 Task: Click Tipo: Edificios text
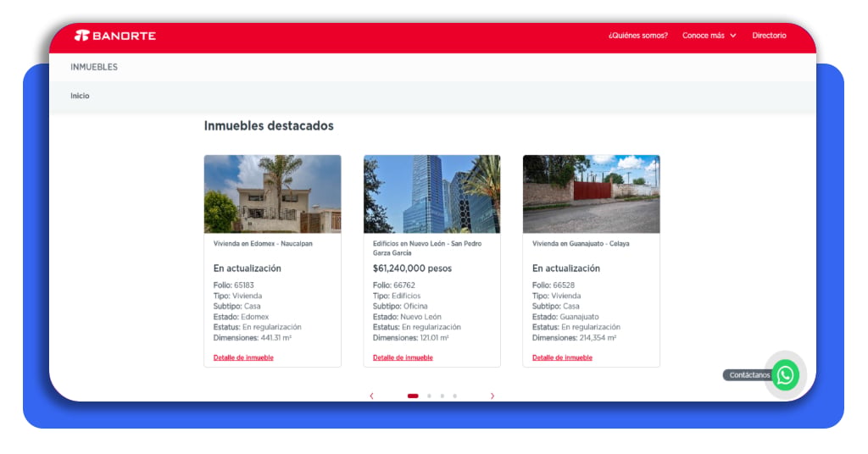tap(397, 296)
